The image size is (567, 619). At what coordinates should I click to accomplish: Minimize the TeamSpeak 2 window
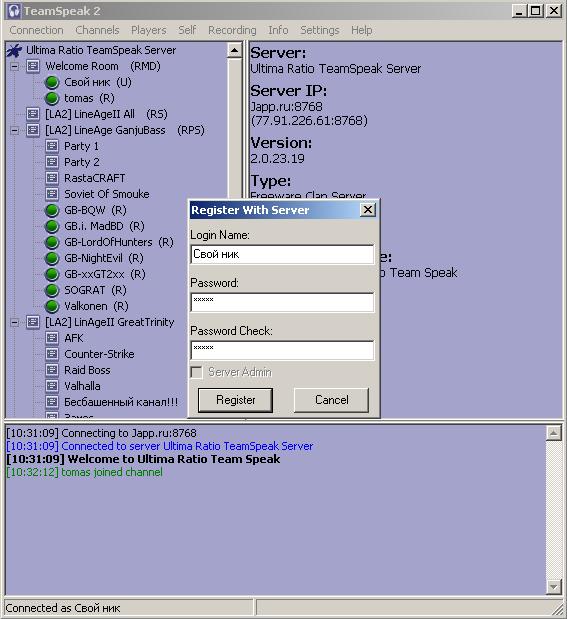point(520,11)
